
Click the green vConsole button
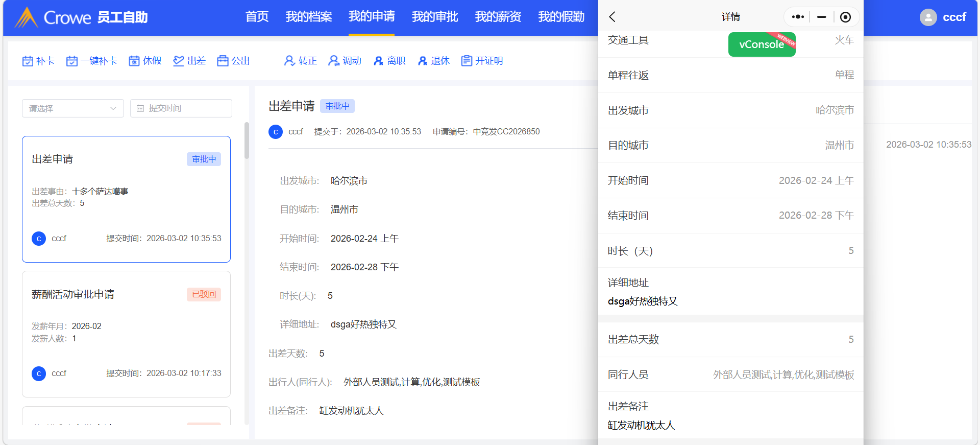(x=761, y=44)
